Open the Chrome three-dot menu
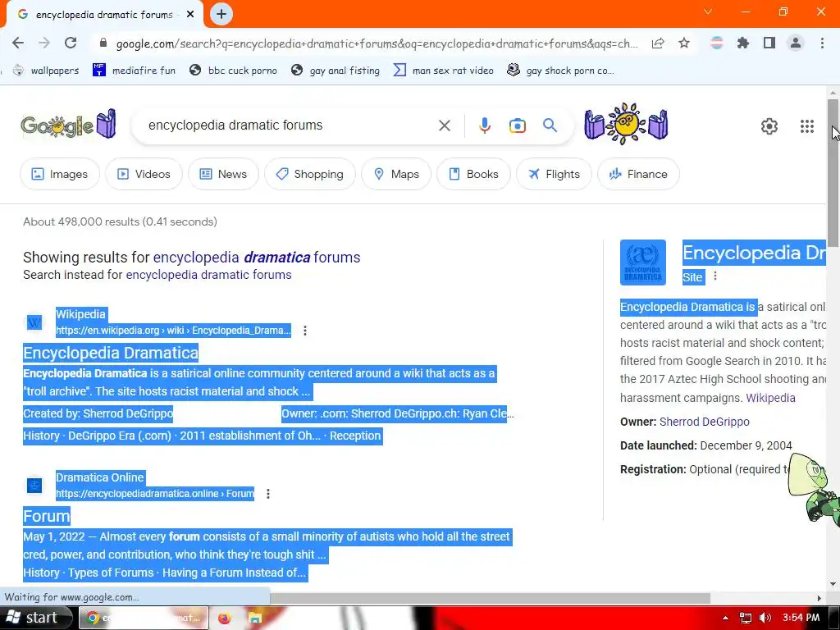This screenshot has width=840, height=630. (x=822, y=43)
